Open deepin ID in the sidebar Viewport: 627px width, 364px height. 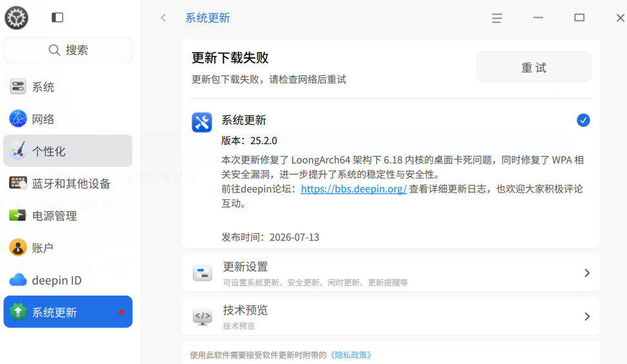68,280
